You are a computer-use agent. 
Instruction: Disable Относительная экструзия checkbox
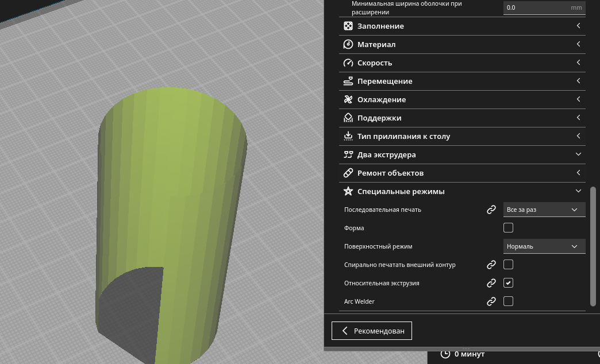click(508, 283)
